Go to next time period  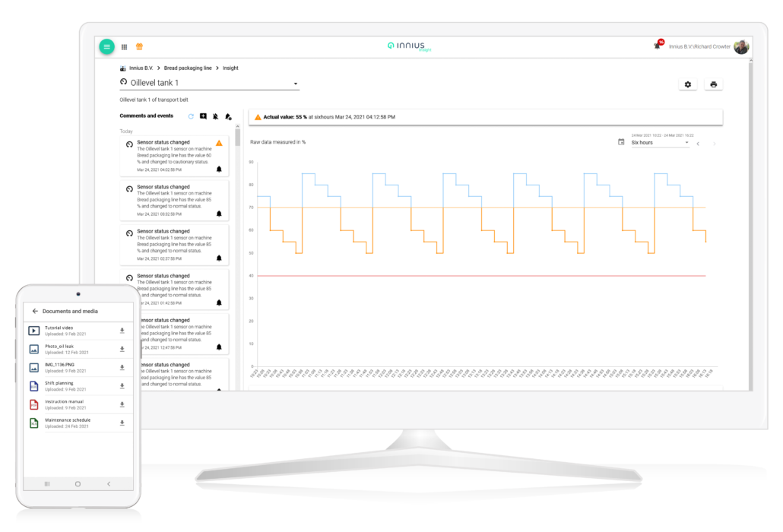[715, 144]
